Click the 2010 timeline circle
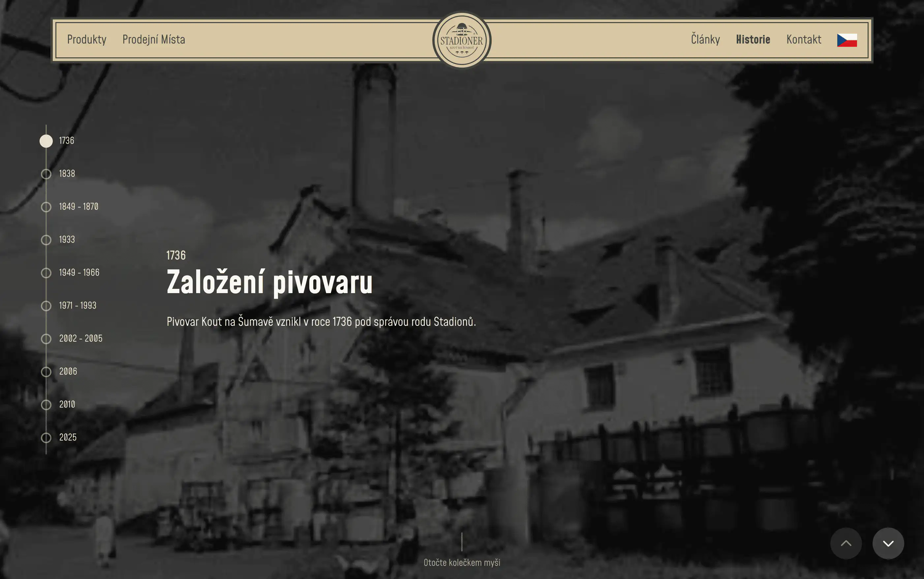Viewport: 924px width, 579px height. pos(46,404)
